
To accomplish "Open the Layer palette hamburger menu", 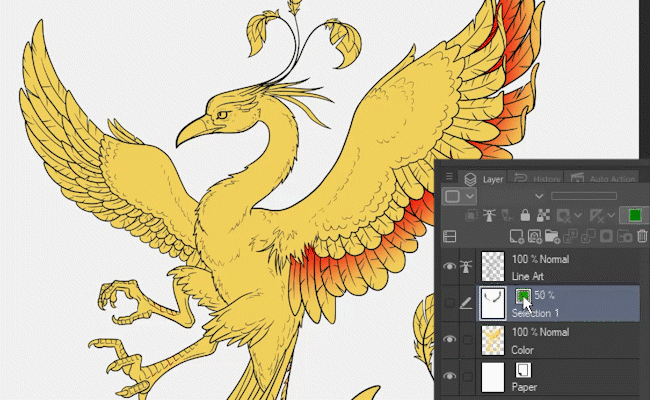I will (x=449, y=177).
